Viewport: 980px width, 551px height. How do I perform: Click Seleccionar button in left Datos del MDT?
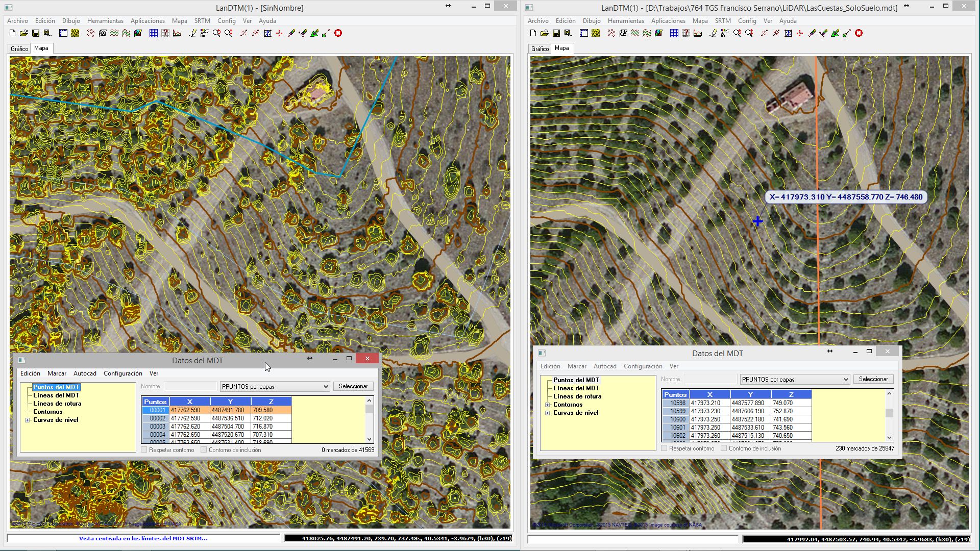point(353,386)
